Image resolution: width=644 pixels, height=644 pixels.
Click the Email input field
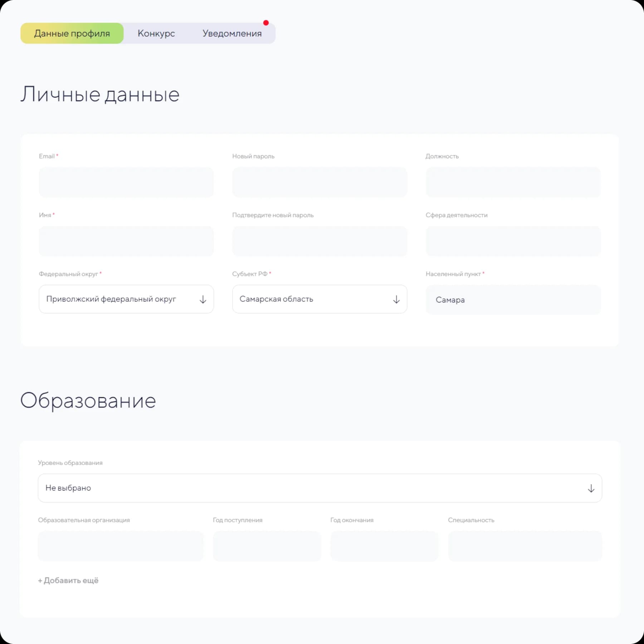click(126, 182)
